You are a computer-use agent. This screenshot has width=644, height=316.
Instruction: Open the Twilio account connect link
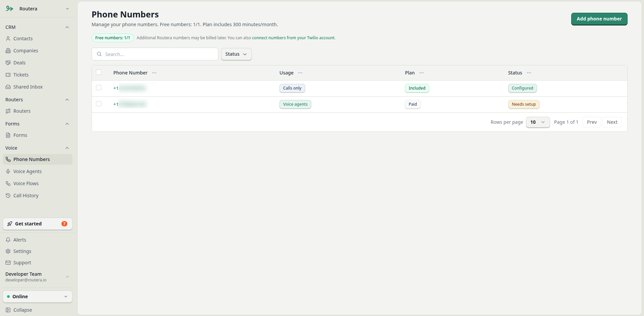coord(293,38)
